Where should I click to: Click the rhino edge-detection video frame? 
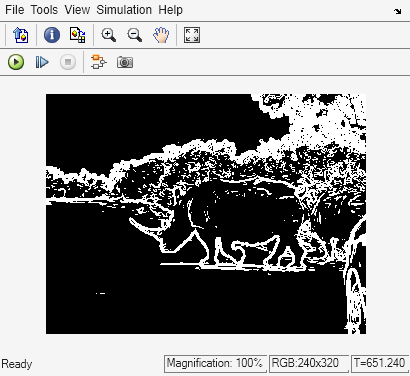(206, 214)
